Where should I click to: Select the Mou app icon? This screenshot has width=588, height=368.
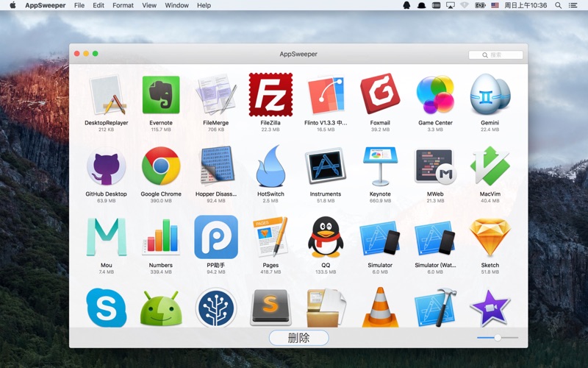[x=106, y=237]
